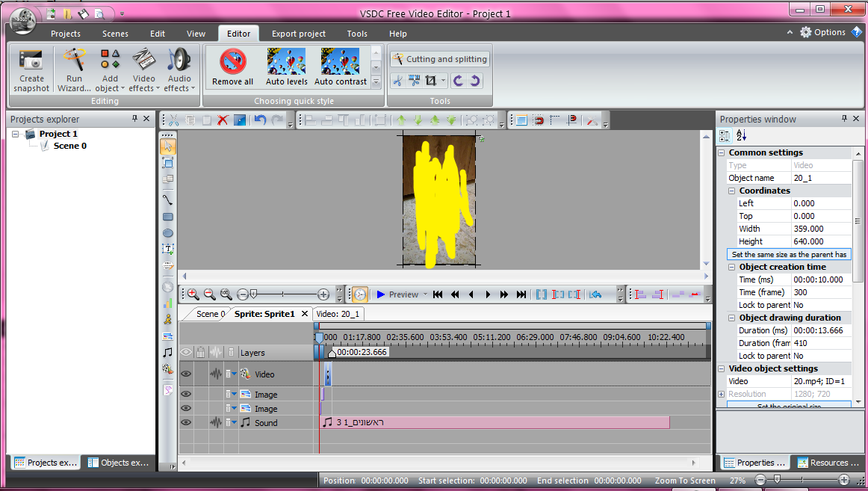Jump to the end of timeline
Screen dimensions: 868x491
(521, 294)
